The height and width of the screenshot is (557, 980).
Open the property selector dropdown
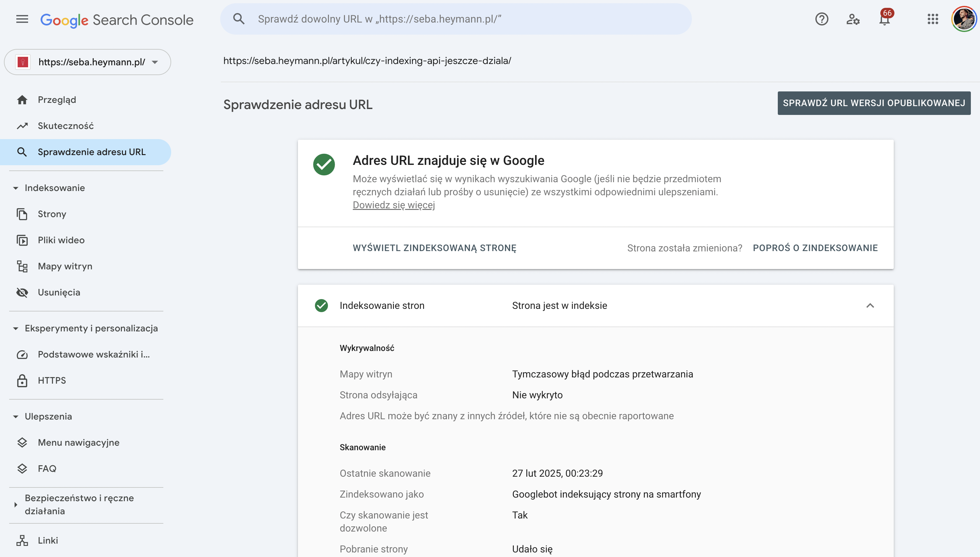click(x=155, y=62)
